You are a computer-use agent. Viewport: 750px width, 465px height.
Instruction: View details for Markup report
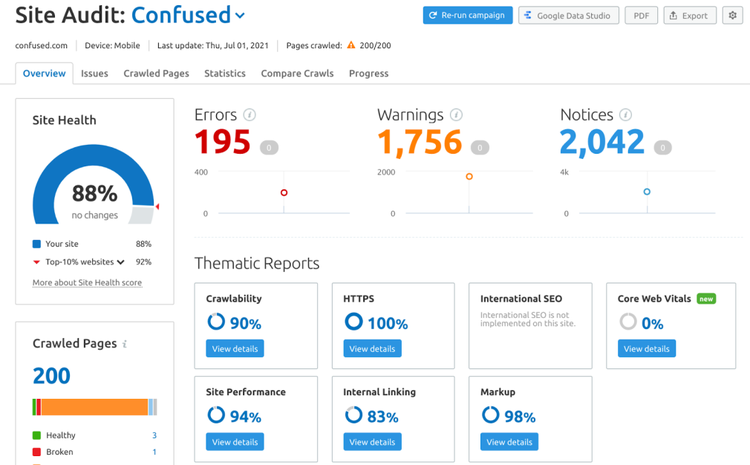pos(509,442)
